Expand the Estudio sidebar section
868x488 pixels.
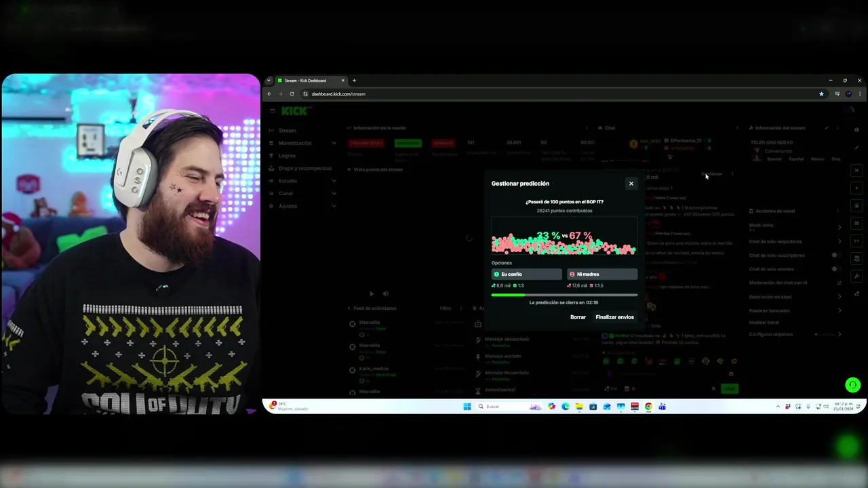(x=302, y=181)
